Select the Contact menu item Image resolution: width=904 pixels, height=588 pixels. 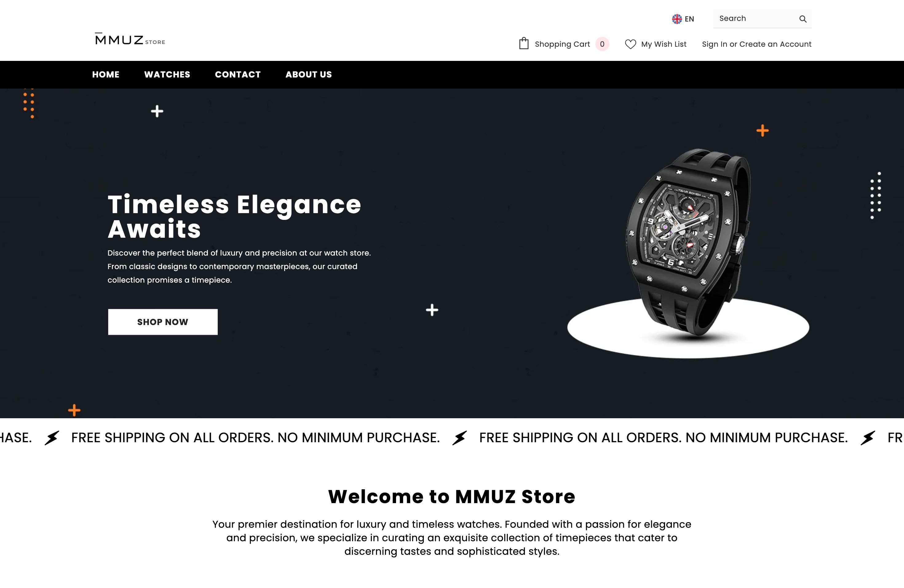(238, 74)
